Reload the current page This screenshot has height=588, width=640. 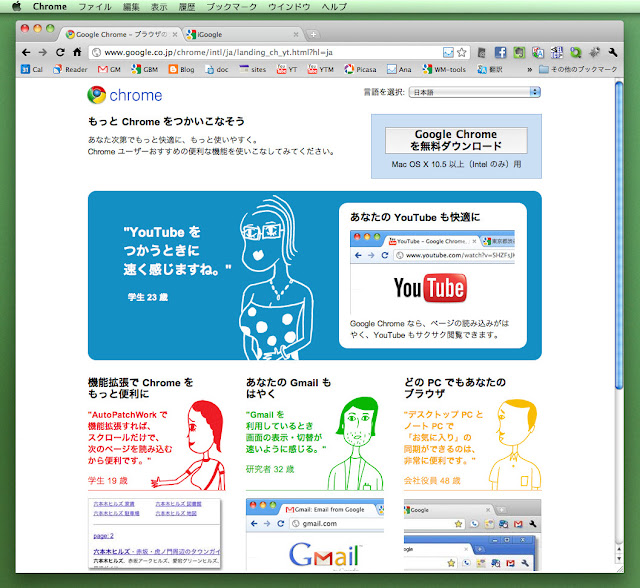point(60,52)
